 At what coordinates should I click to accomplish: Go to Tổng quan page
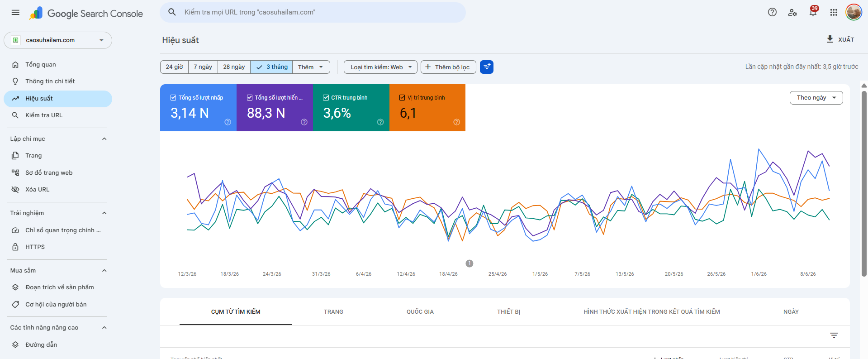tap(58, 64)
